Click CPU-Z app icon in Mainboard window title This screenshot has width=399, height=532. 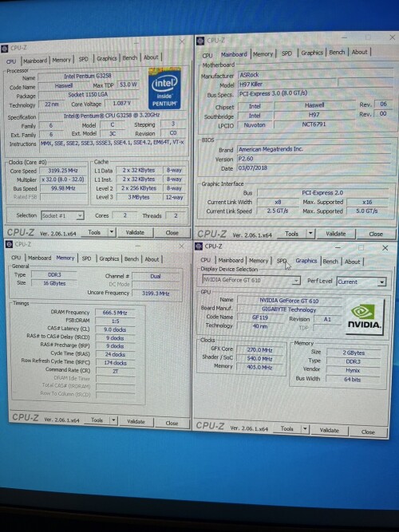tap(200, 41)
